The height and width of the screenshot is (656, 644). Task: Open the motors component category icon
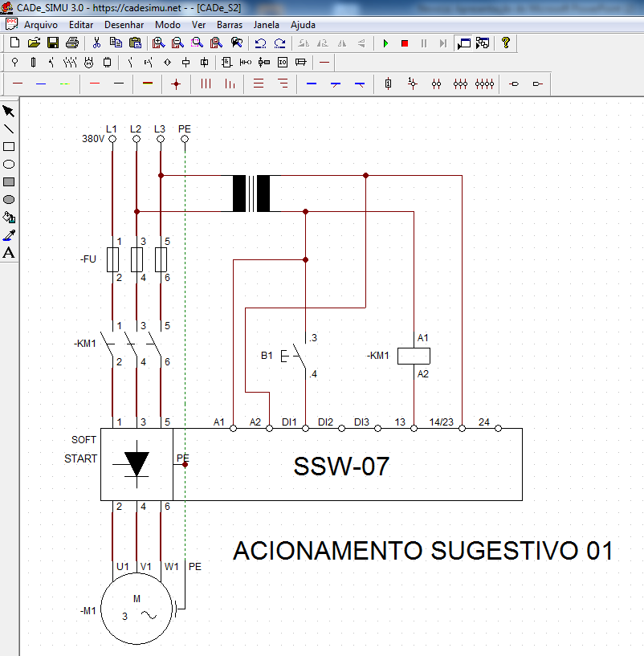[x=88, y=63]
